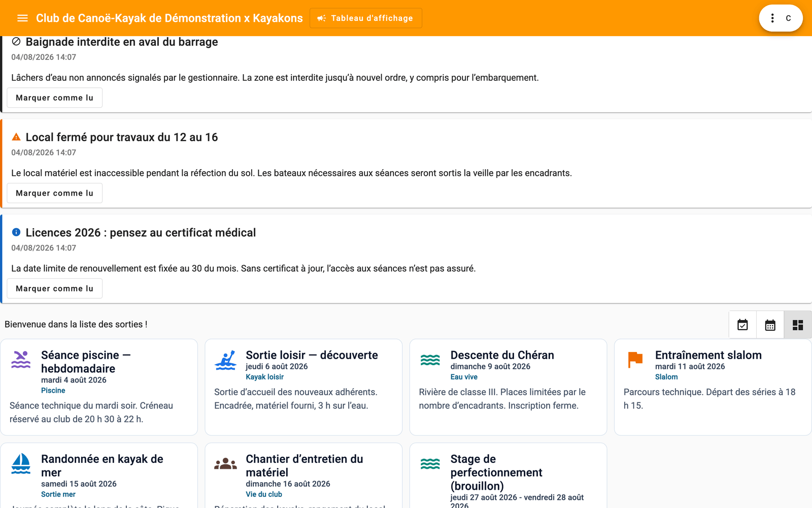Click the timestamp under Local fermé pour travaux
This screenshot has height=508, width=812.
click(44, 152)
